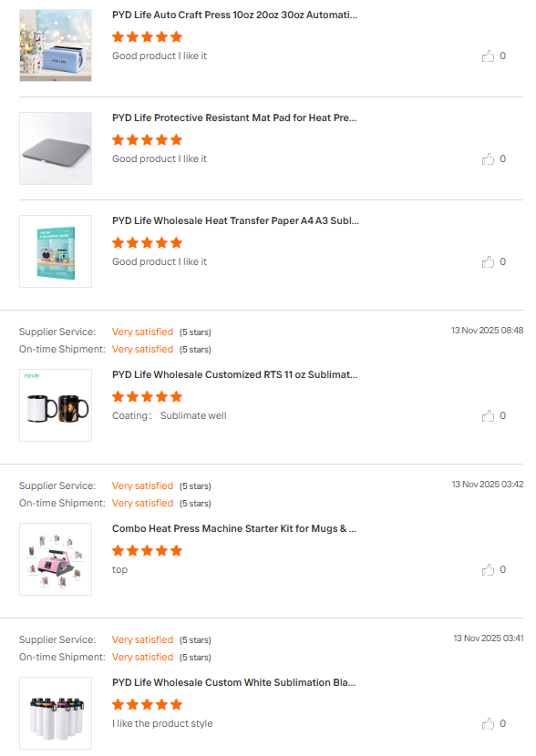
Task: Click thumbs-up on Protective Mat Pad review
Action: pos(488,159)
